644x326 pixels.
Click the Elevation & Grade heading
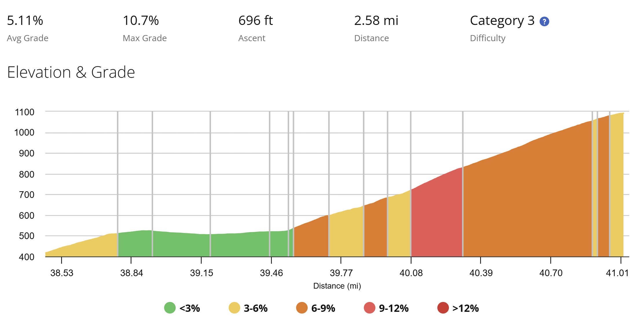(71, 72)
